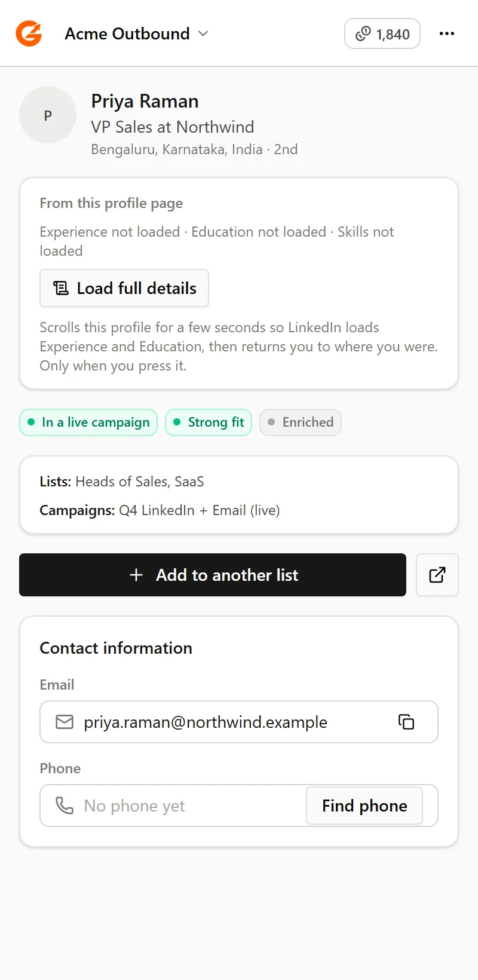This screenshot has height=980, width=478.
Task: Click the phone handset icon
Action: [65, 806]
